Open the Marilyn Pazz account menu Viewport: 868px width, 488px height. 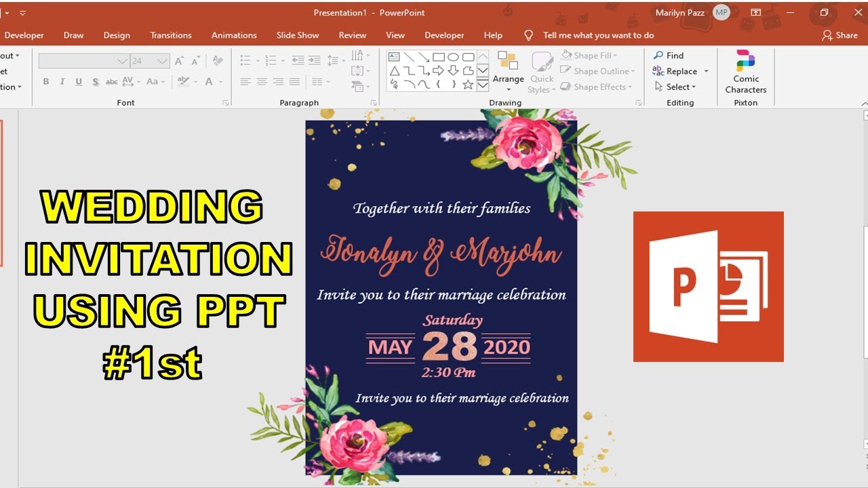point(692,13)
